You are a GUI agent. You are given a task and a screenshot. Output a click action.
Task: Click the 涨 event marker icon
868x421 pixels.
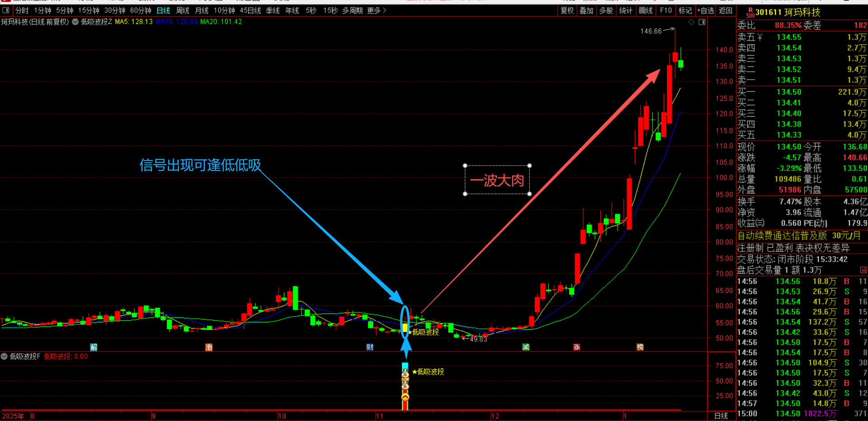[x=576, y=347]
